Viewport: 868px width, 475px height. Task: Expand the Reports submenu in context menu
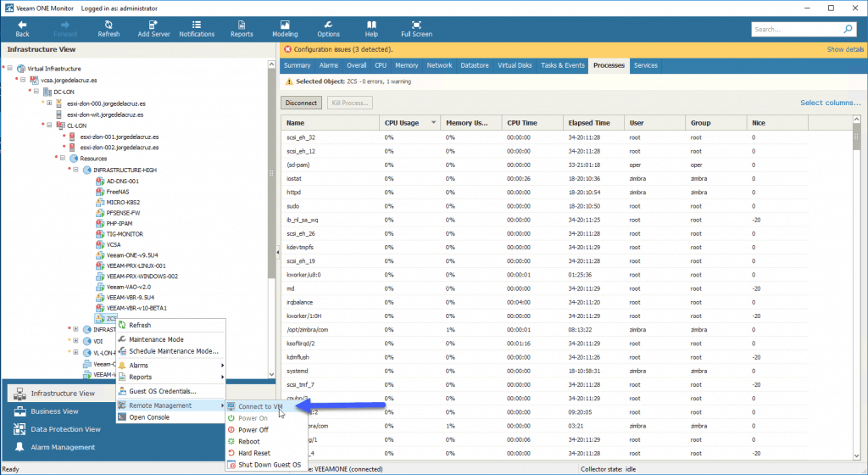(x=170, y=377)
